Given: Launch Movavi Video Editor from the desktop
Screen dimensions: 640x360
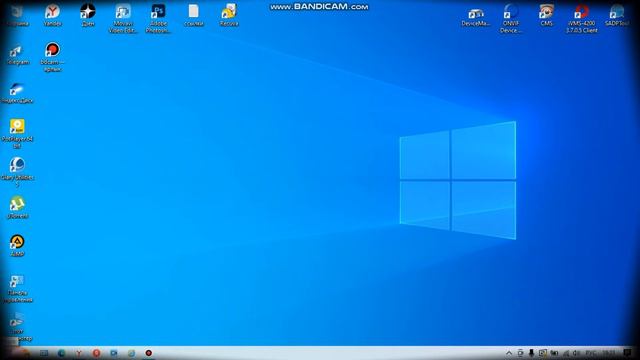Looking at the screenshot, I should tap(123, 18).
